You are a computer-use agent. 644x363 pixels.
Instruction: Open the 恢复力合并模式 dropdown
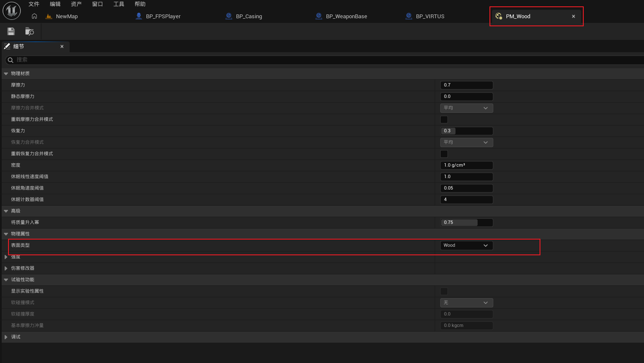pos(467,142)
